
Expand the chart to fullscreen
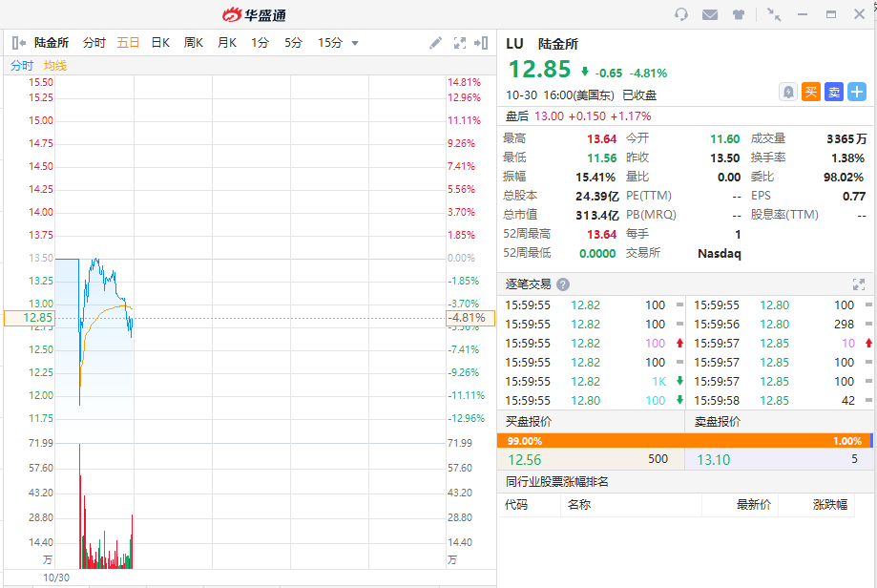click(460, 43)
